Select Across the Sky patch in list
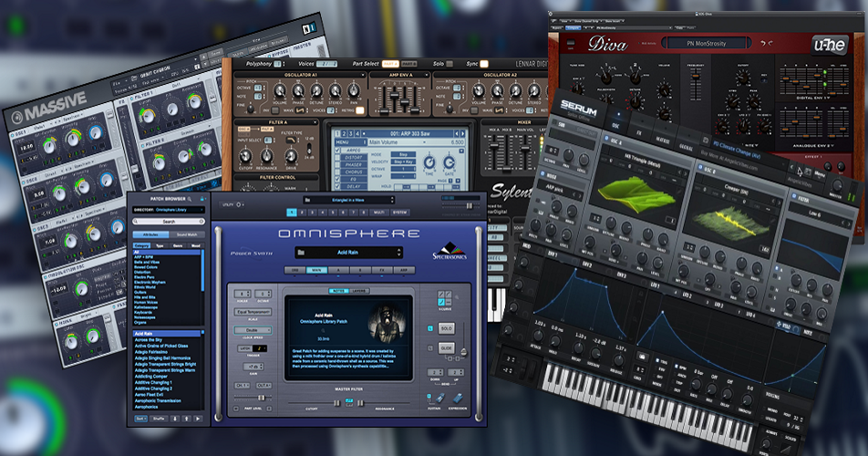This screenshot has width=868, height=456. coord(149,340)
